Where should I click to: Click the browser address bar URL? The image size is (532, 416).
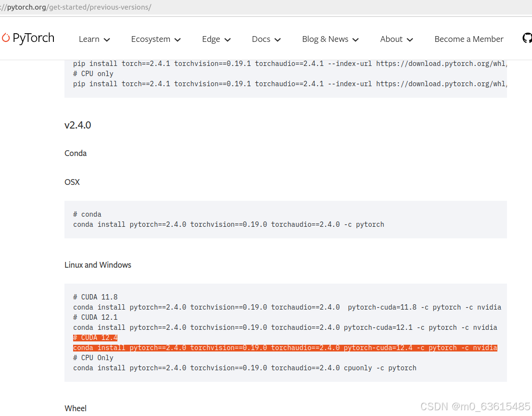(76, 7)
